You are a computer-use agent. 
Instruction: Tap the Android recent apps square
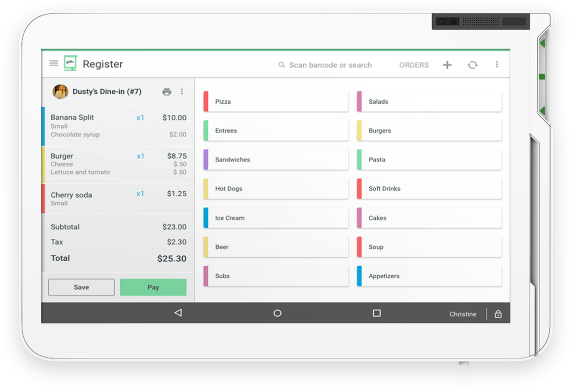[x=377, y=313]
